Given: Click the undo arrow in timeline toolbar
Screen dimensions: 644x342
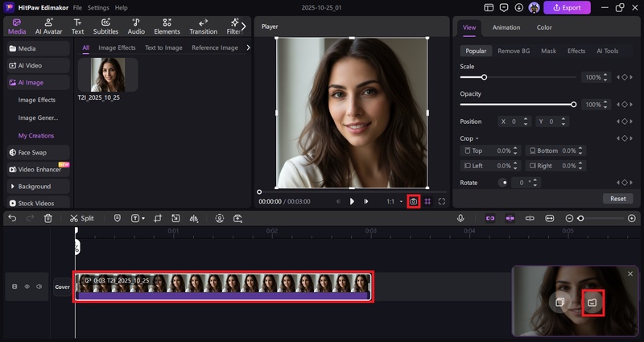Looking at the screenshot, I should (x=12, y=218).
